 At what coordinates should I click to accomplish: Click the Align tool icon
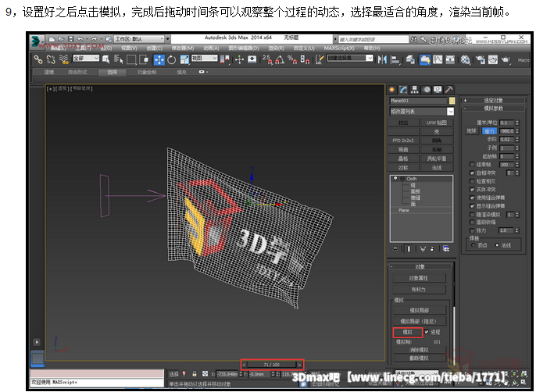point(395,60)
